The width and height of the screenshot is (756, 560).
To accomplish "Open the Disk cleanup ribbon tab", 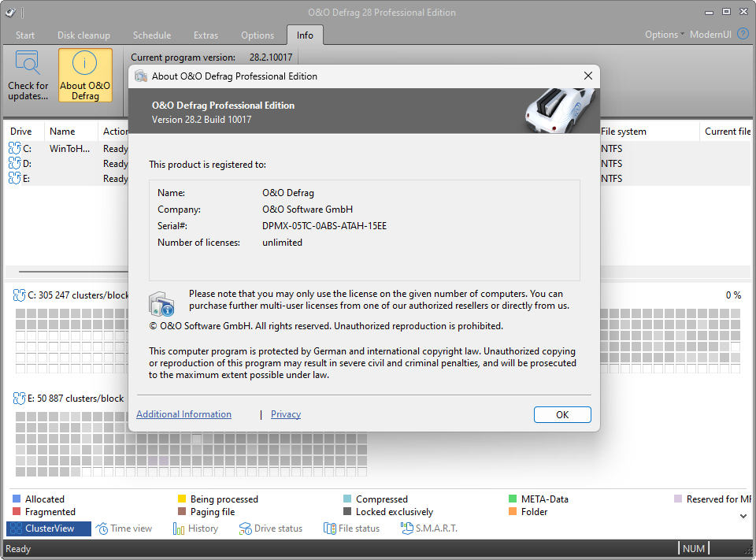I will pyautogui.click(x=83, y=35).
